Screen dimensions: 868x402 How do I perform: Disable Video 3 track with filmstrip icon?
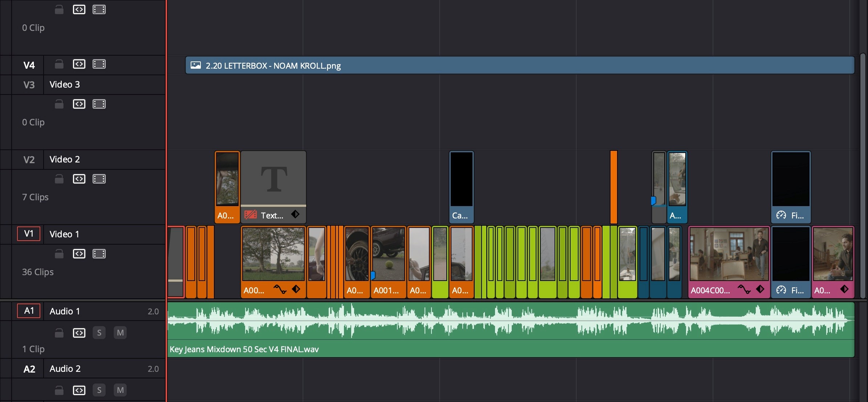(x=99, y=104)
